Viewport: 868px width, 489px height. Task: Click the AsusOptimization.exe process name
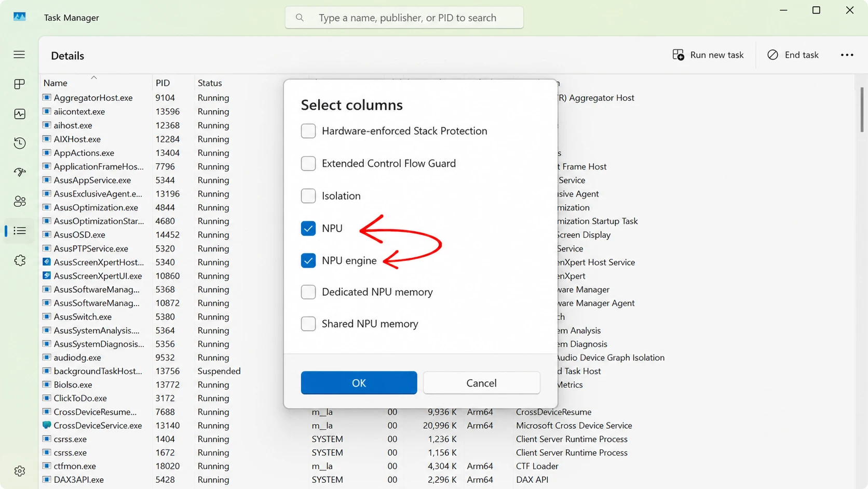pos(96,207)
